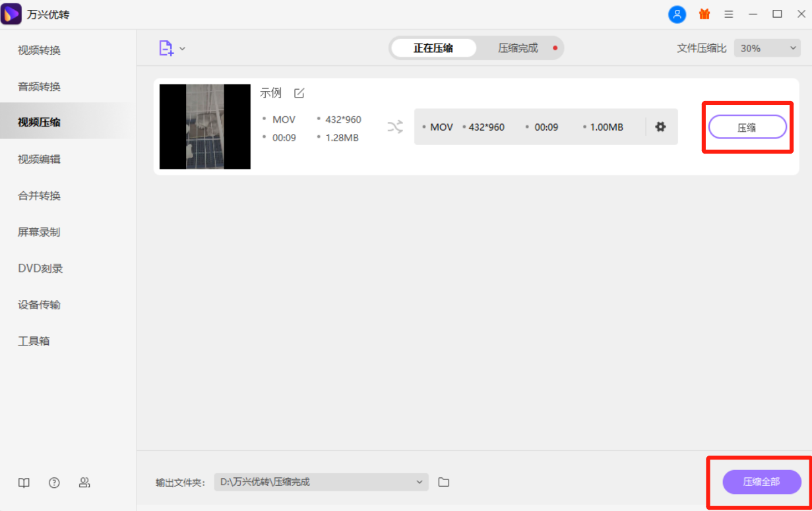
Task: Rename 示例 using the edit pencil icon
Action: (299, 93)
